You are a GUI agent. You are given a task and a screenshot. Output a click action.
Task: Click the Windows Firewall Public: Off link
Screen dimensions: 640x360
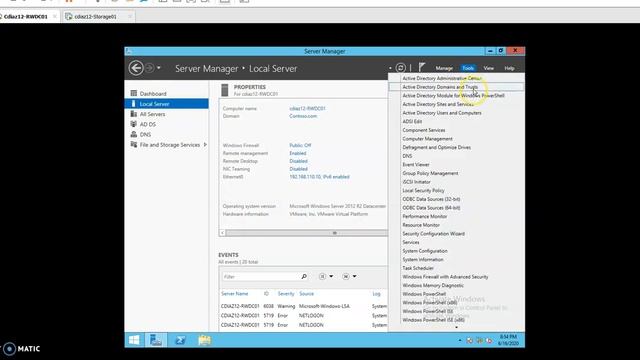click(x=300, y=145)
